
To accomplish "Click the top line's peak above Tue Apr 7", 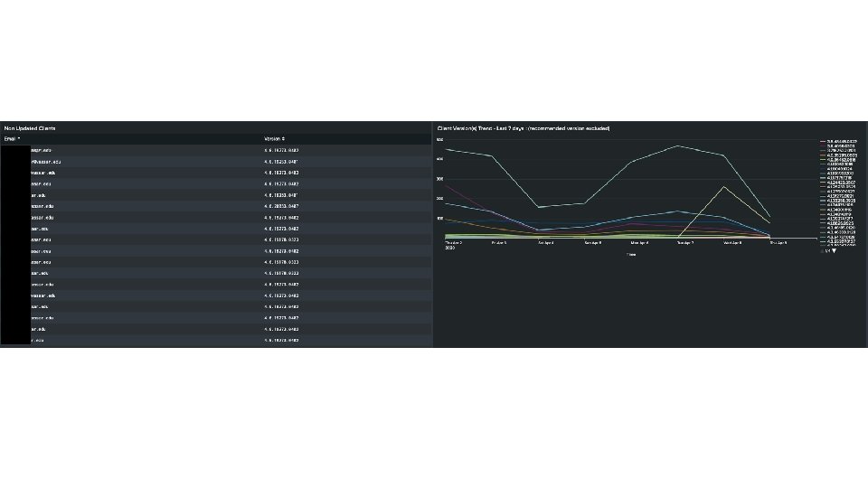I will (678, 146).
